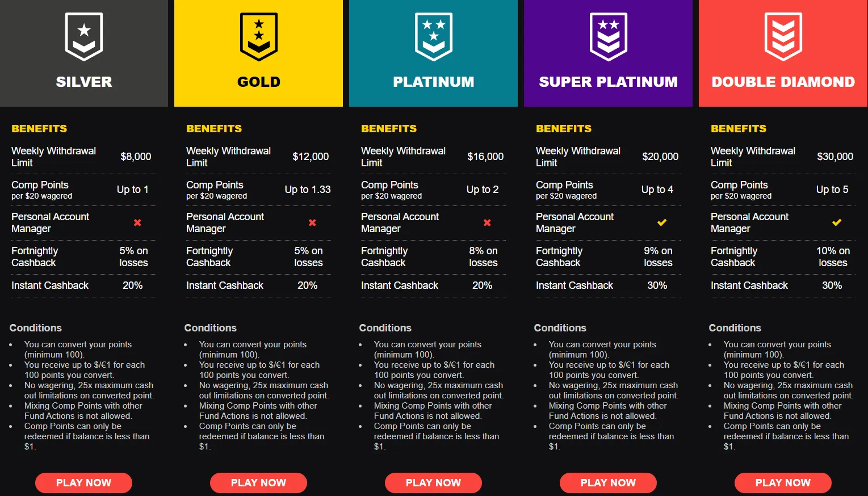Click the Platinum tier shield badge icon

[434, 37]
